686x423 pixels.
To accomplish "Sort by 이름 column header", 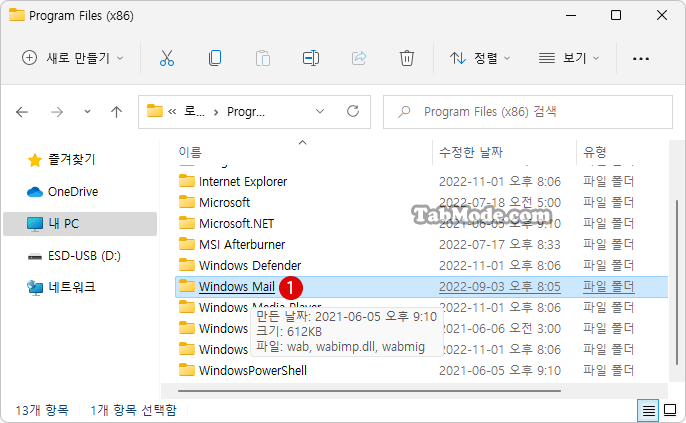I will point(190,152).
